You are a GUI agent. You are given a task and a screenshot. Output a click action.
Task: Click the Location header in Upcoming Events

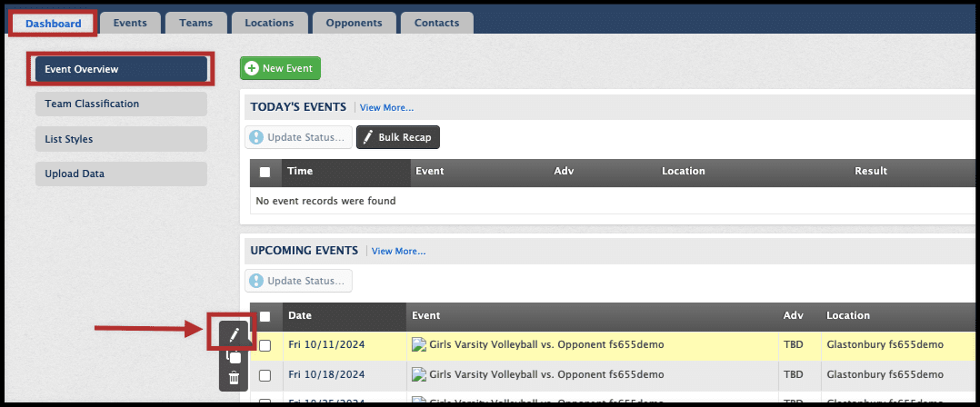[x=848, y=316]
